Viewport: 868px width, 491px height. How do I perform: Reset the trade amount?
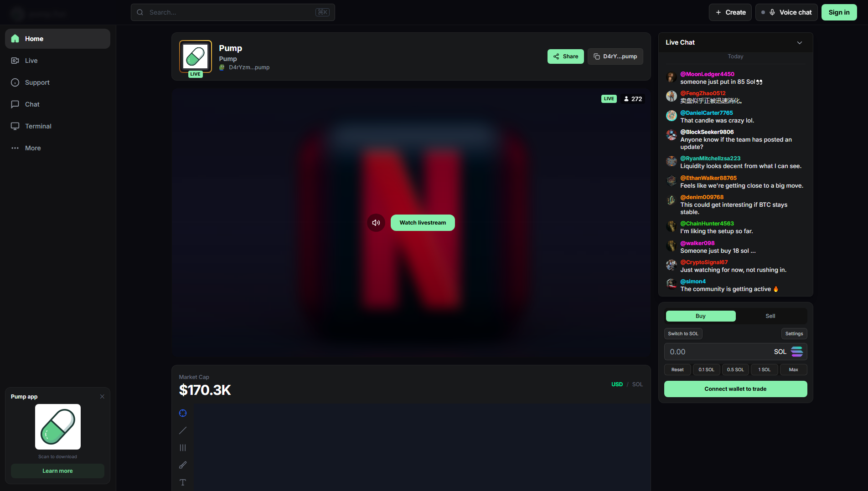click(677, 370)
